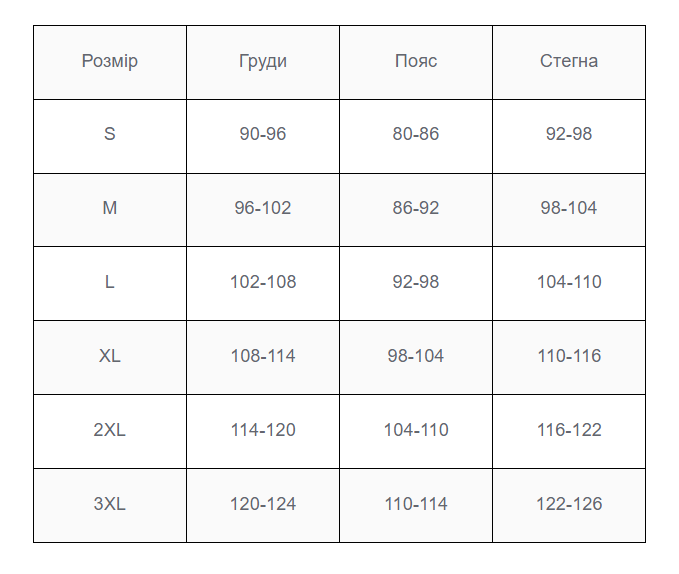Click the 122-126 hips value

[569, 504]
